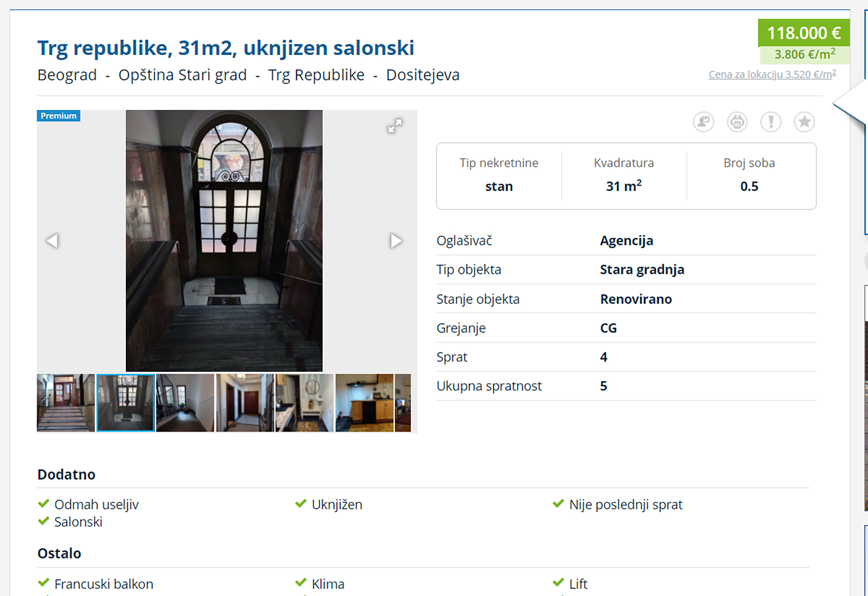The width and height of the screenshot is (868, 596).
Task: Expand the photo gallery to fullscreen
Action: pos(394,126)
